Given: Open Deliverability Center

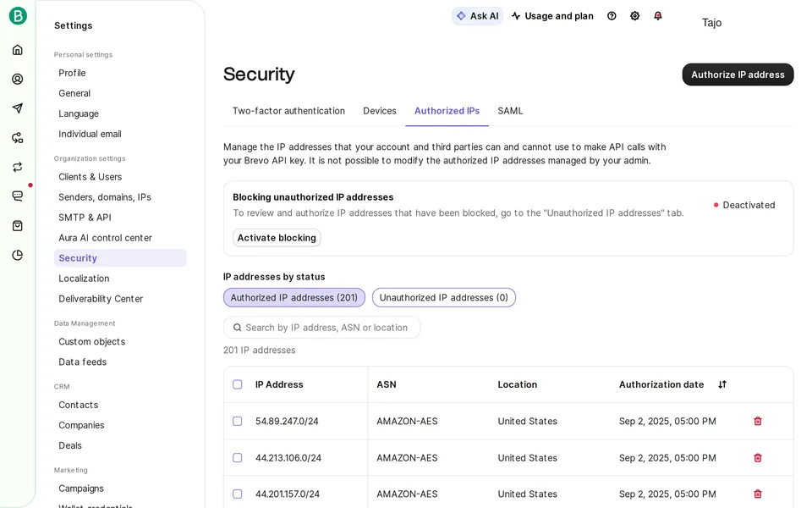Looking at the screenshot, I should coord(101,299).
